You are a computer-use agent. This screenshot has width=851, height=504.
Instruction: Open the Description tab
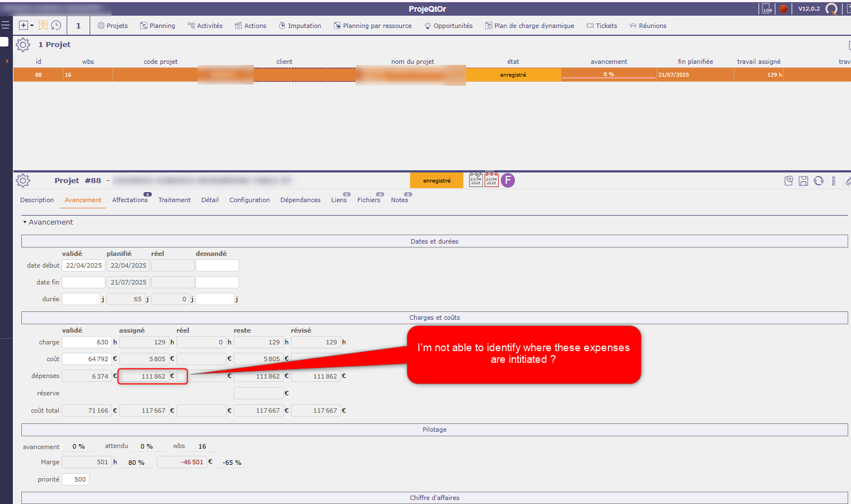37,200
